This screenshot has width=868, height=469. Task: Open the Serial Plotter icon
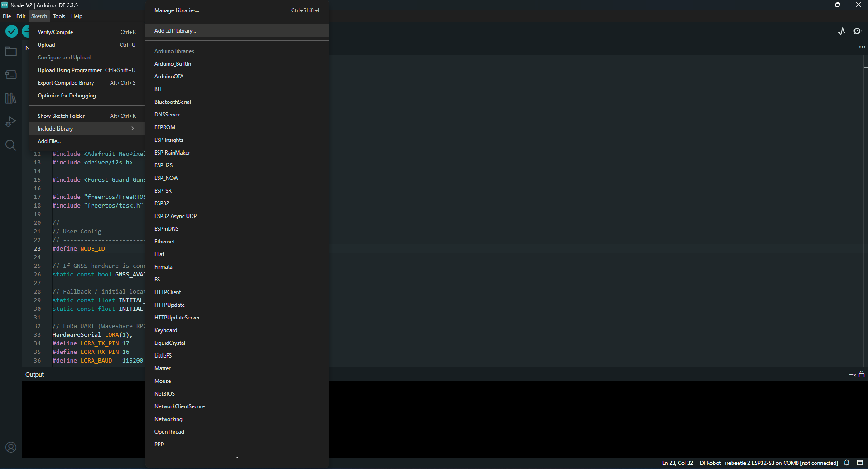click(842, 31)
